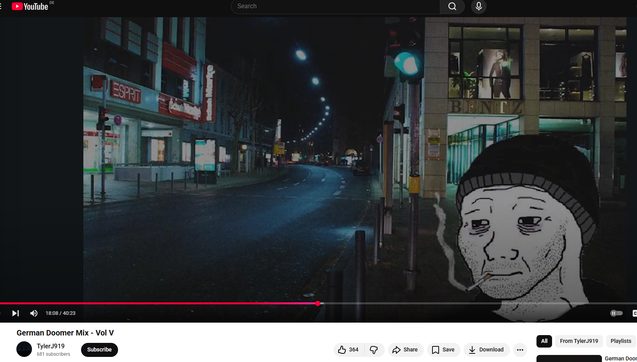Skip to next video
Screen dimensions: 637x362
pyautogui.click(x=15, y=313)
